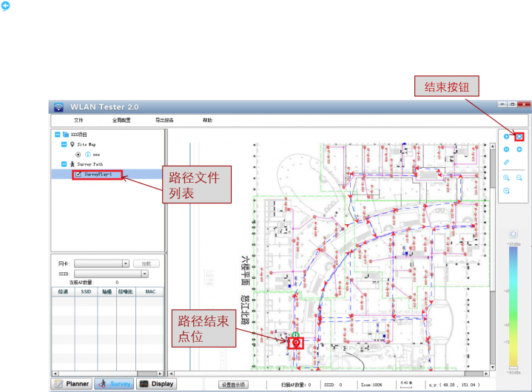
Task: Open the 导出报告 menu
Action: coord(164,120)
